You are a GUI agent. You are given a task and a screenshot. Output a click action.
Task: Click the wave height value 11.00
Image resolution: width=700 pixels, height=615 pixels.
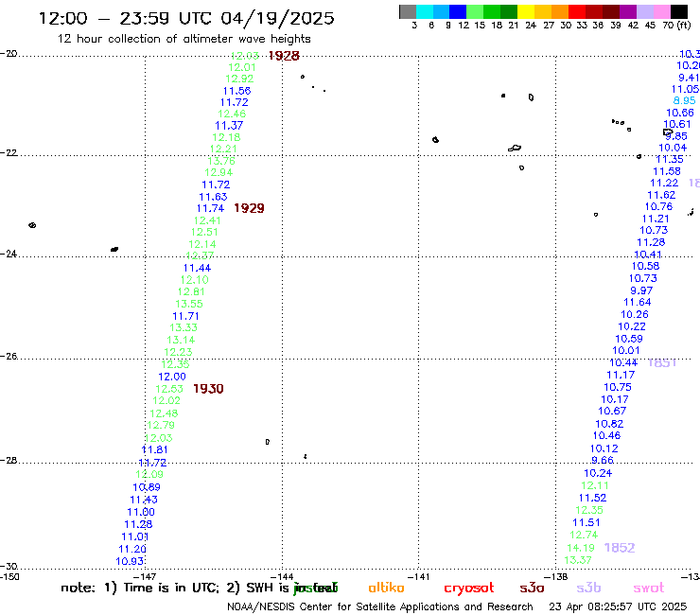coord(141,512)
